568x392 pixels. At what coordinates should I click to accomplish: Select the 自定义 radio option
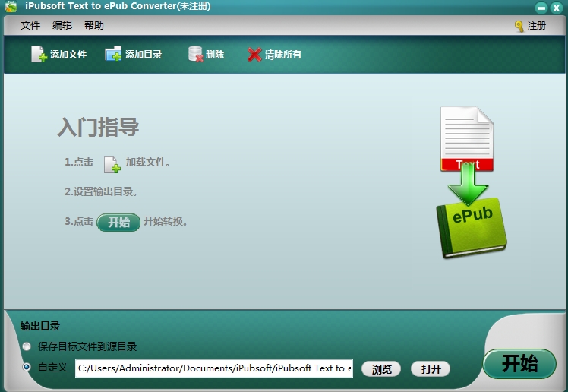(27, 367)
